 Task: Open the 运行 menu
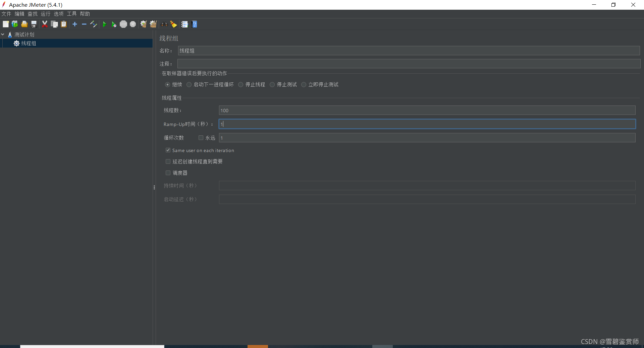tap(46, 14)
